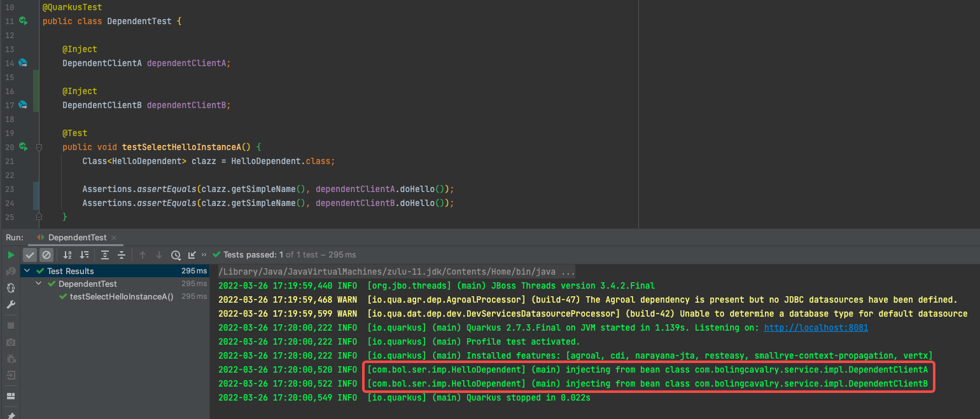This screenshot has height=419, width=980.
Task: Run testSelectHelloInstanceA from line 20 gutter
Action: tap(23, 147)
